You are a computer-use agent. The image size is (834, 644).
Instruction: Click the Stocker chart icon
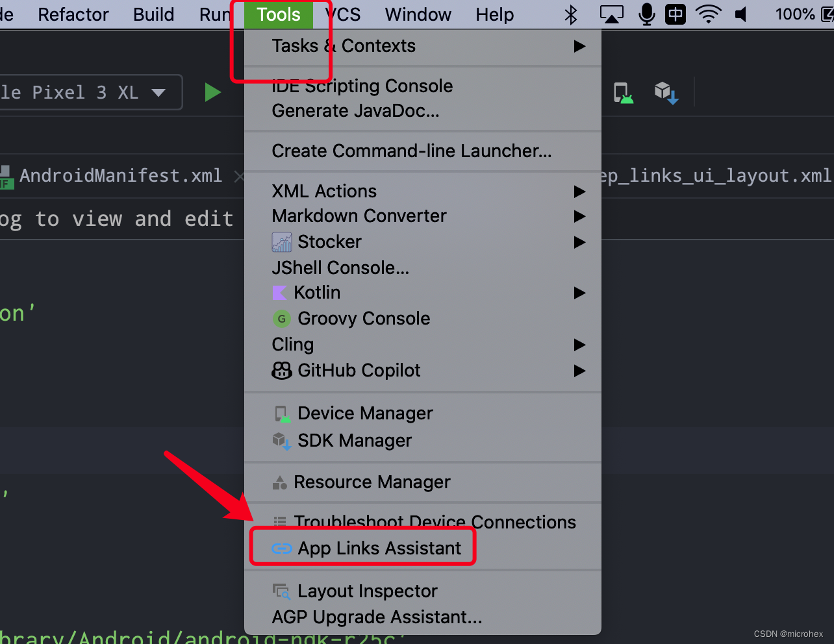[x=282, y=242]
